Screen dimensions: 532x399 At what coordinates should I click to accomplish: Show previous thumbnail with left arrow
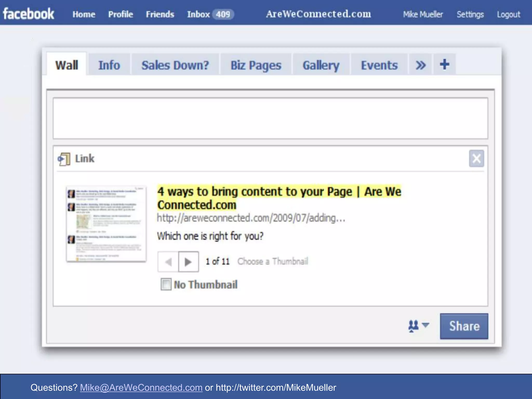tap(168, 262)
